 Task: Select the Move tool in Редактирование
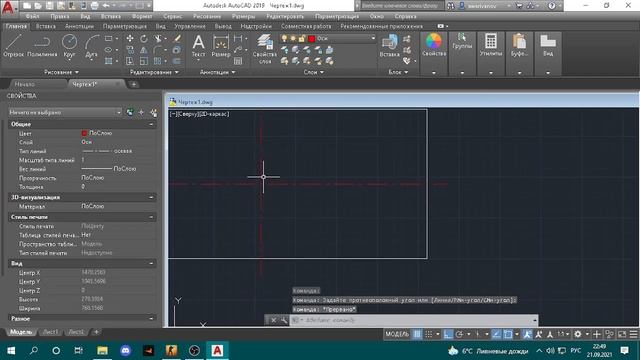pos(130,38)
